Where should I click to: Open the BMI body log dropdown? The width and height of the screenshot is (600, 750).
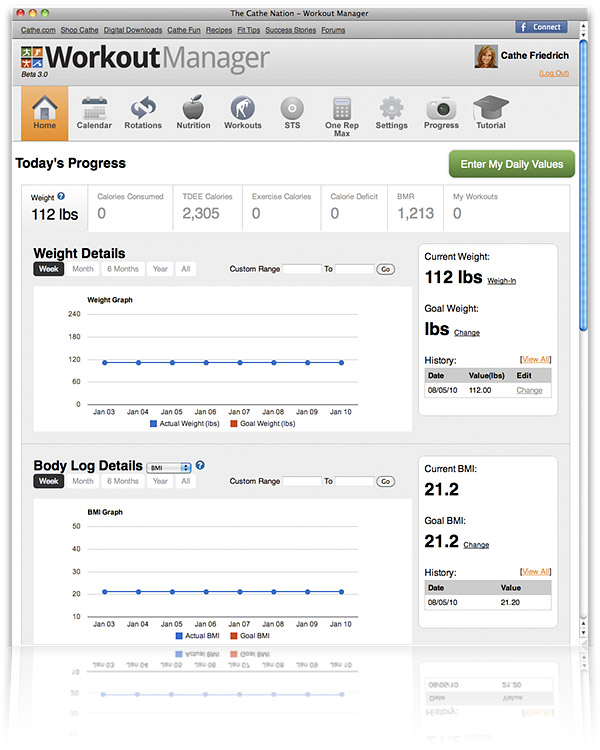(169, 468)
